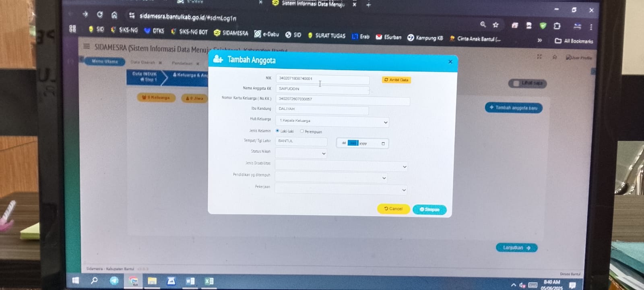Select the Laki-laki radio button

(277, 130)
